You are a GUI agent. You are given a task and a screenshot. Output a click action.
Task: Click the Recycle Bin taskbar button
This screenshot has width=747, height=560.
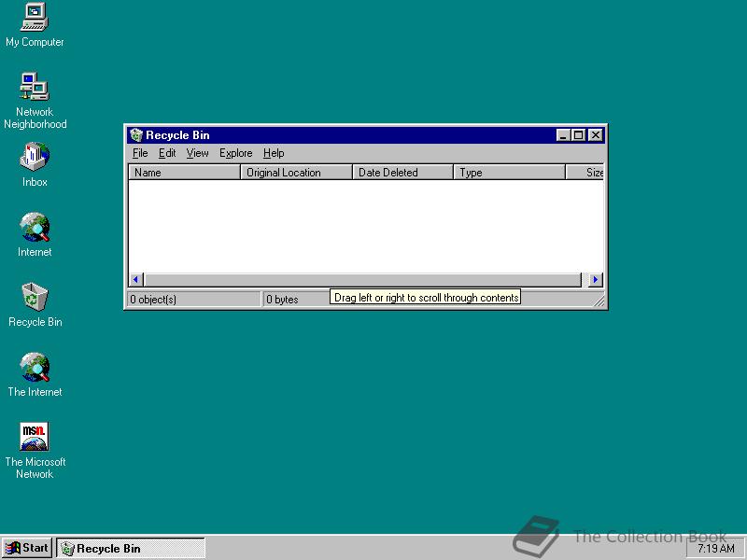pos(131,548)
